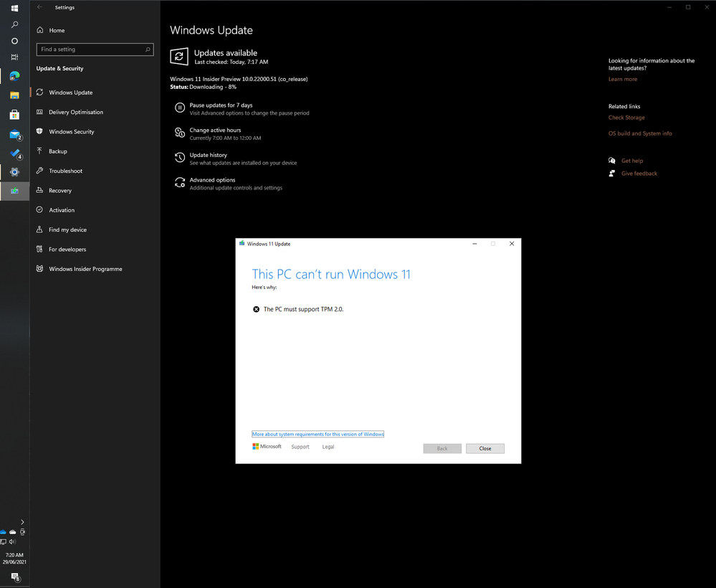Screen dimensions: 716x588
Task: Click the white OneDrive cloud tray icon
Action: click(x=13, y=532)
